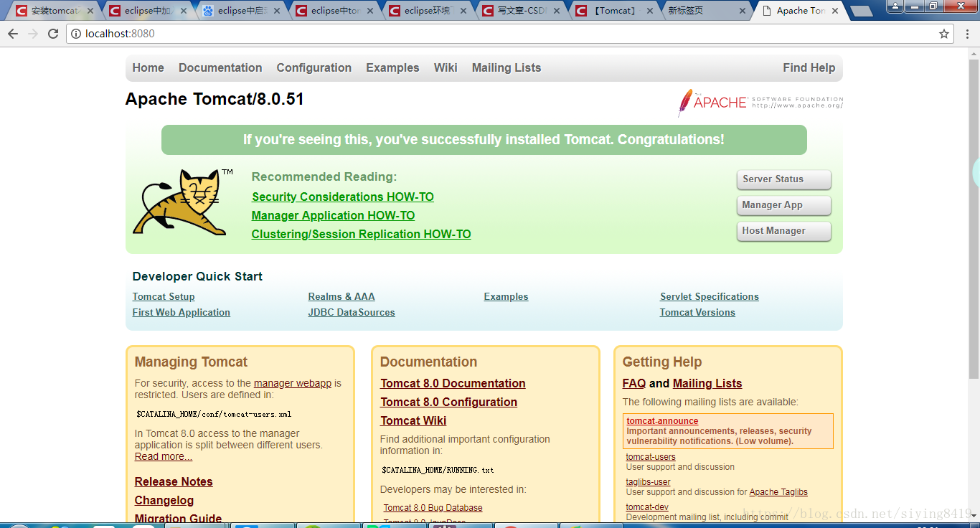Open the JDBC DataSources link
980x528 pixels.
point(352,312)
